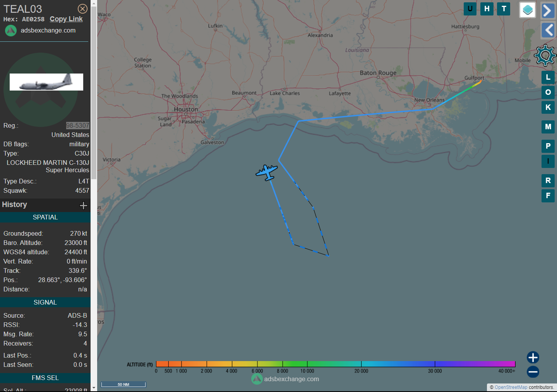Image resolution: width=557 pixels, height=392 pixels.
Task: Open the map layers selector icon
Action: 528,10
